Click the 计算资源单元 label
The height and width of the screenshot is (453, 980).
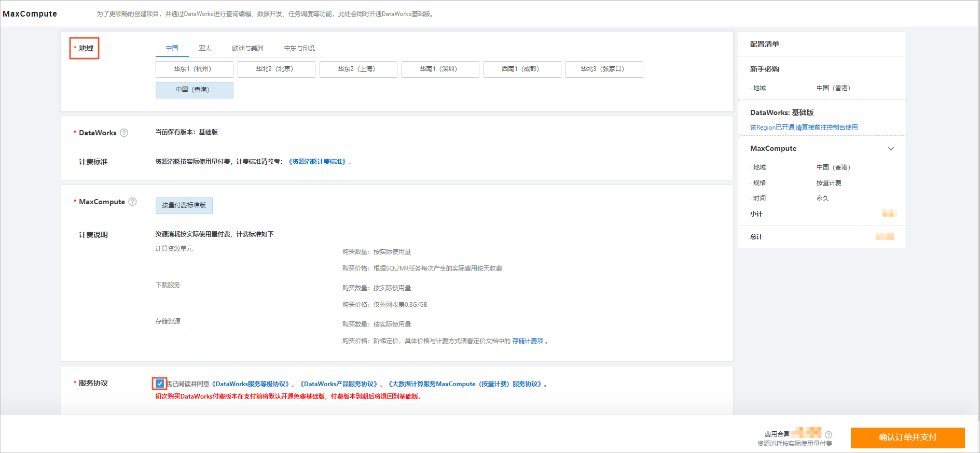tap(174, 249)
